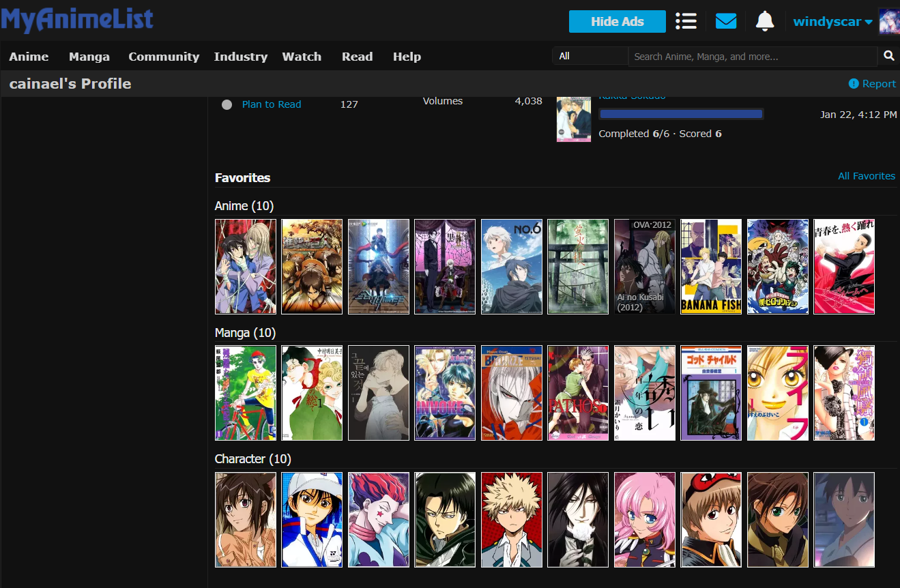
Task: Click the windyscar user avatar
Action: pyautogui.click(x=889, y=21)
